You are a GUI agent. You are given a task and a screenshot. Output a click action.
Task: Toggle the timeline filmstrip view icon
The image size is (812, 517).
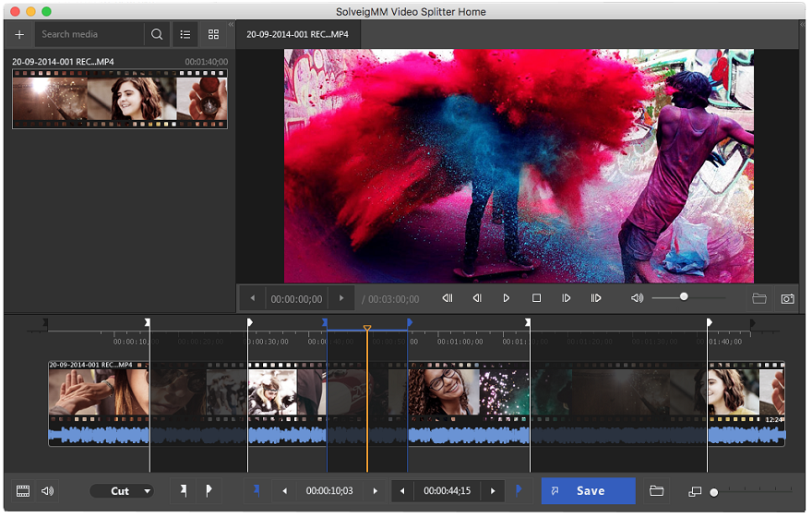(23, 491)
